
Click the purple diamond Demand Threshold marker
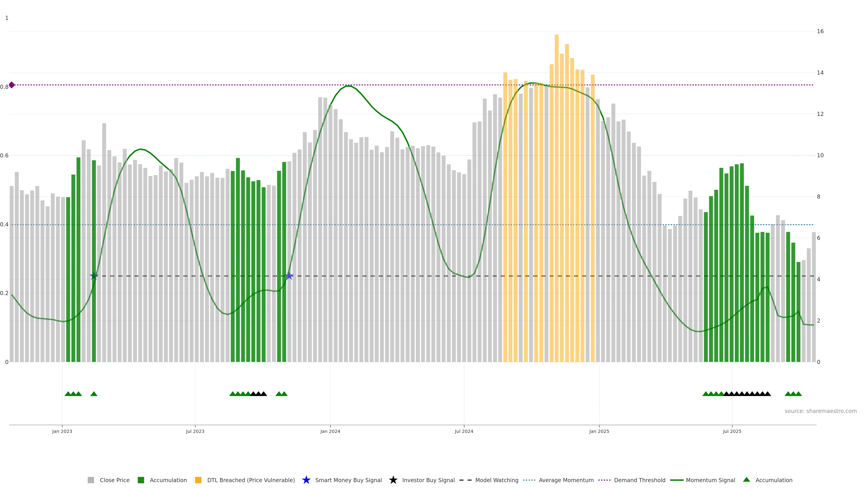tap(12, 85)
